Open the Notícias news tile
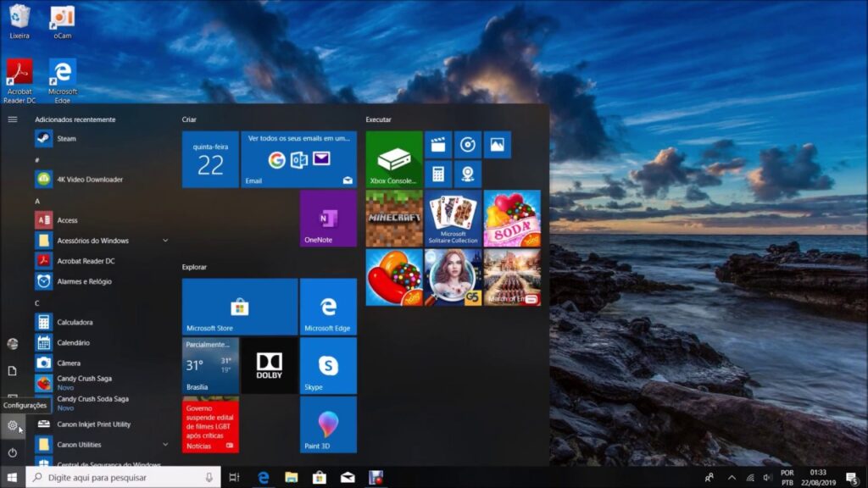This screenshot has height=488, width=868. point(210,424)
